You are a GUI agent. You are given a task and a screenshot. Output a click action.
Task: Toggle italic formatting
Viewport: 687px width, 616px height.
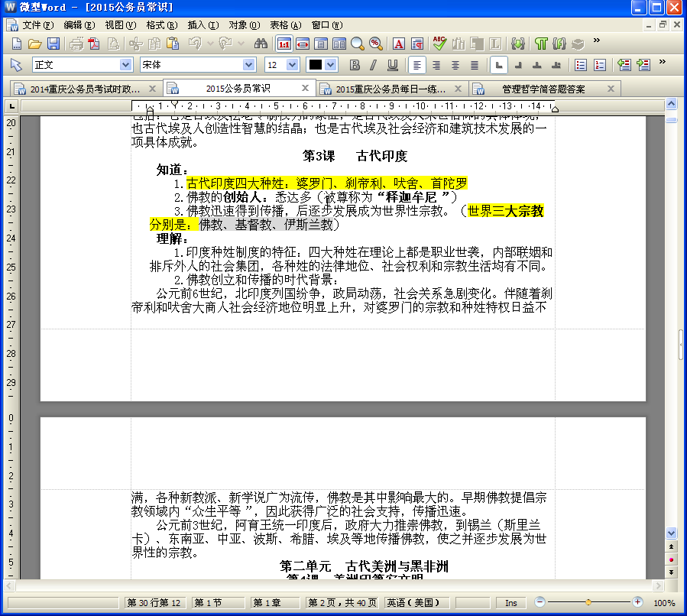point(373,65)
